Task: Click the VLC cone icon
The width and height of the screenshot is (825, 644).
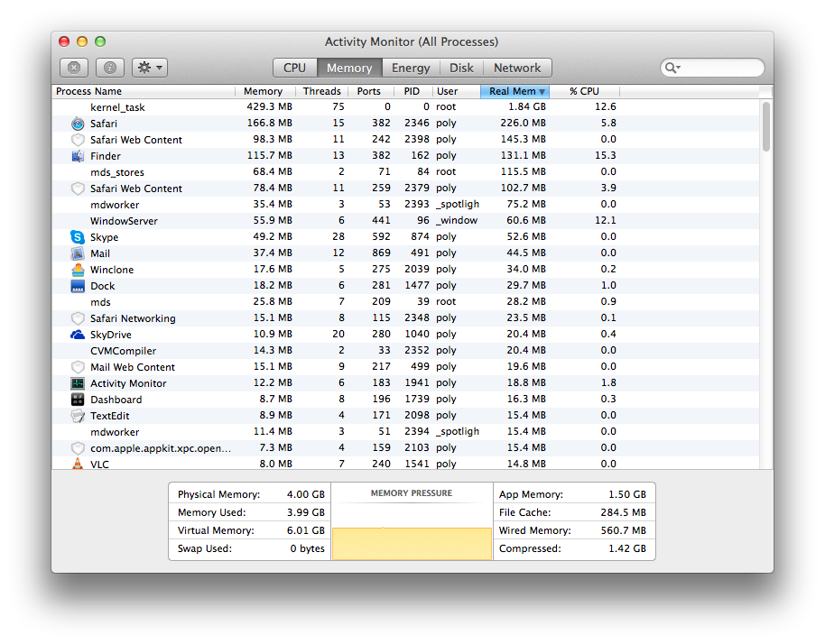Action: click(78, 464)
